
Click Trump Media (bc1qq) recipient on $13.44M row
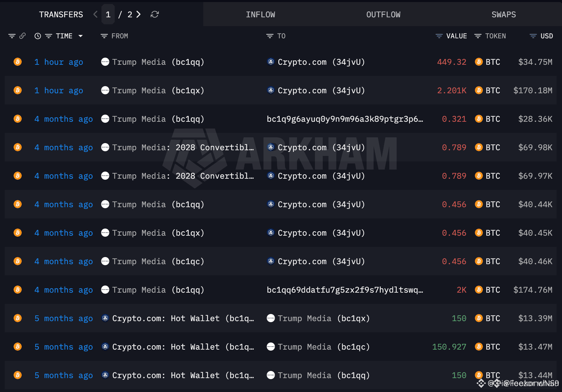[x=324, y=375]
